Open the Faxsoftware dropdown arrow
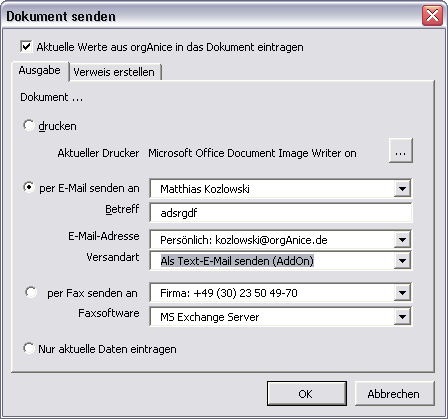The width and height of the screenshot is (448, 419). click(x=402, y=316)
